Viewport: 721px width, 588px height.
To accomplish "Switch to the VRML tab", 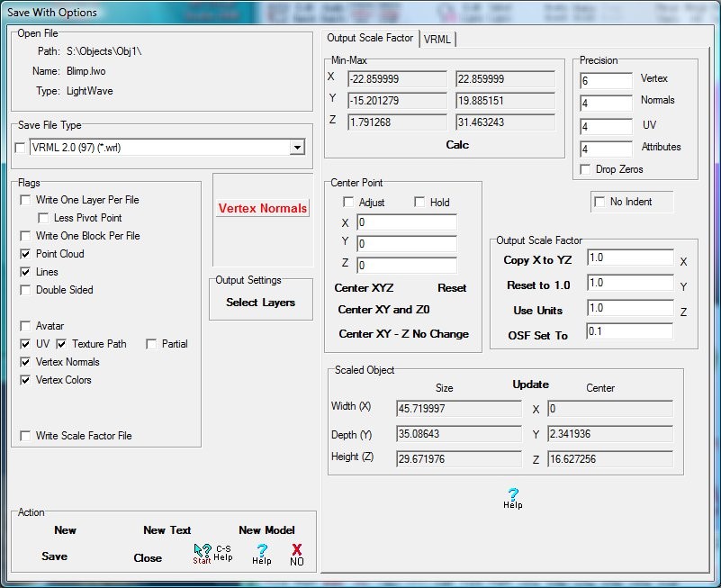I will point(438,39).
